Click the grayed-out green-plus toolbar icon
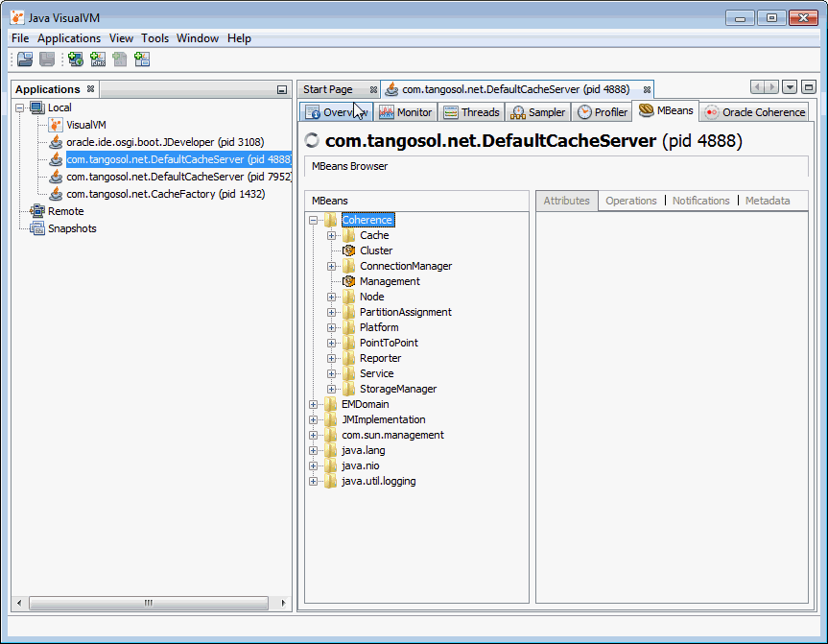The image size is (828, 644). click(x=120, y=60)
